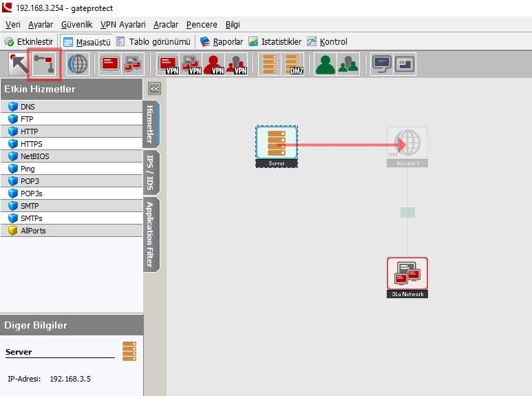Viewport: 532px width, 396px height.
Task: Open the Güvenlik menu
Action: pos(76,25)
